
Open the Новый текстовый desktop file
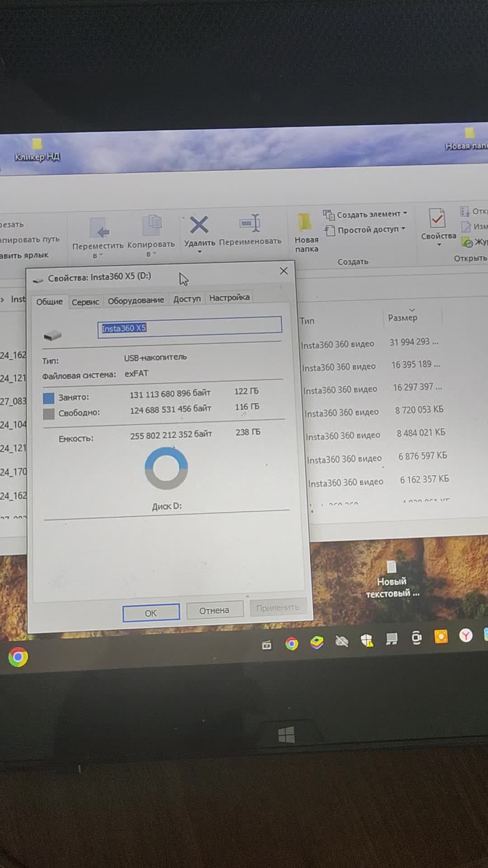click(392, 580)
